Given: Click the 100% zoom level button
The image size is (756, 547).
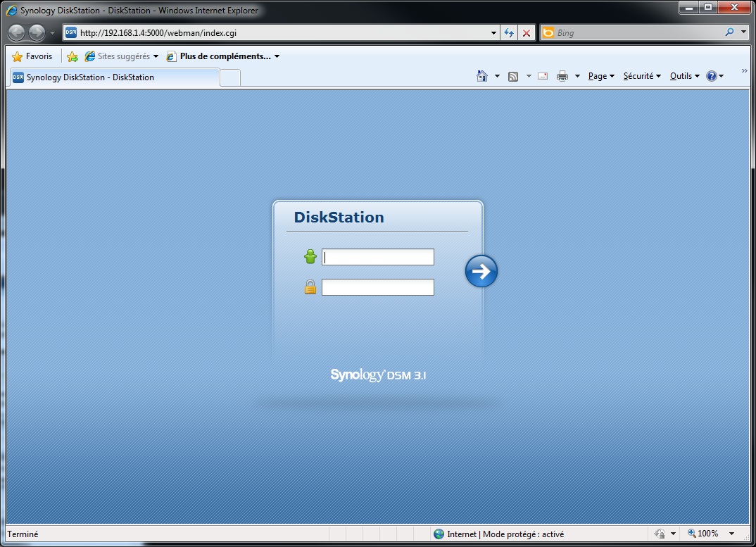Looking at the screenshot, I should pyautogui.click(x=703, y=534).
